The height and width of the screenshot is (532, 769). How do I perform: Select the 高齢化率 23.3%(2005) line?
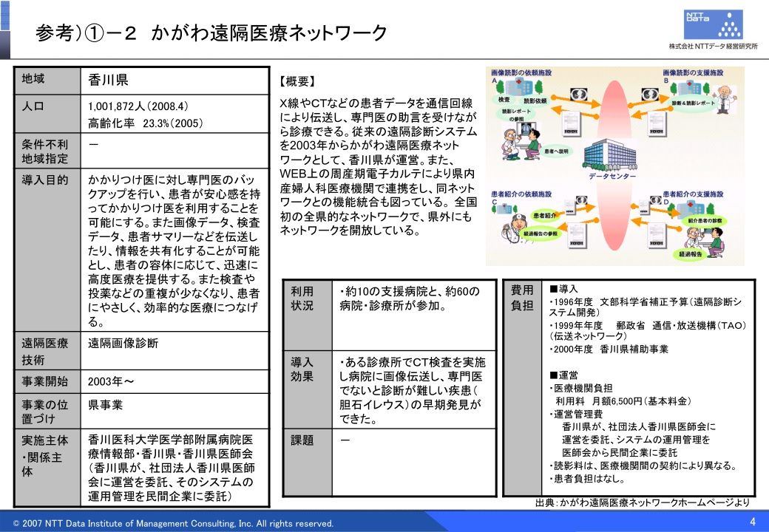(145, 123)
